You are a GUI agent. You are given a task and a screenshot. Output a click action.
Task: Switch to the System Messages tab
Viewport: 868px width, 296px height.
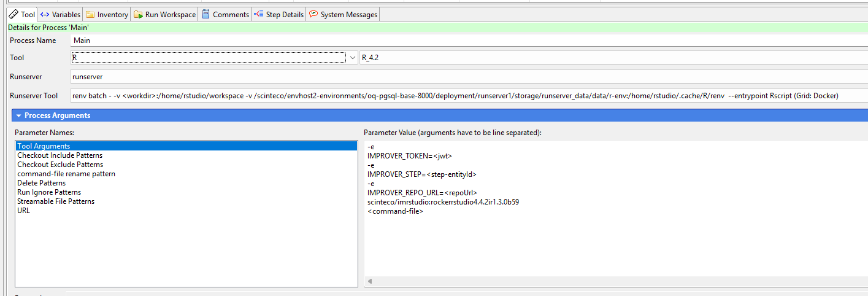pyautogui.click(x=348, y=14)
